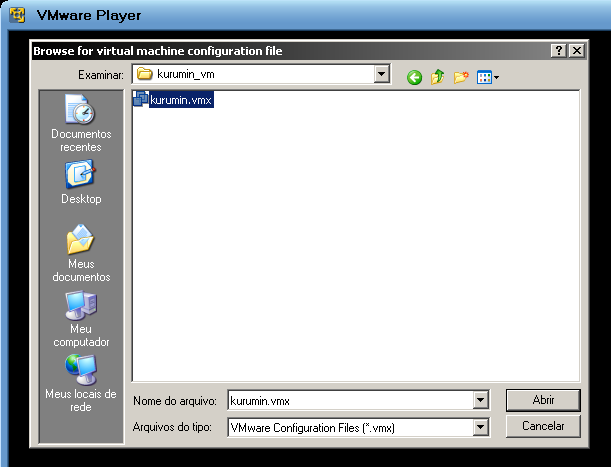This screenshot has width=611, height=467.
Task: Open Meus locais de rede shortcut
Action: (81, 383)
